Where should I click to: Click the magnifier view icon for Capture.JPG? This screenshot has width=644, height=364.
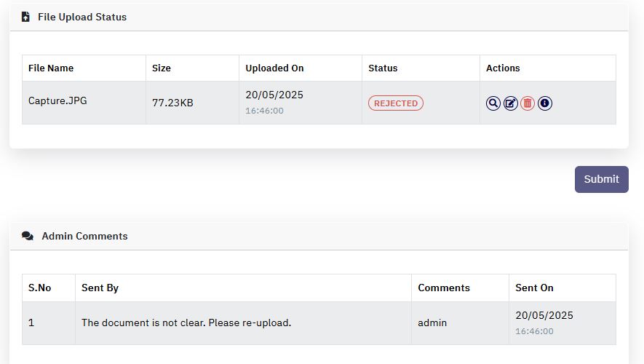pyautogui.click(x=493, y=103)
